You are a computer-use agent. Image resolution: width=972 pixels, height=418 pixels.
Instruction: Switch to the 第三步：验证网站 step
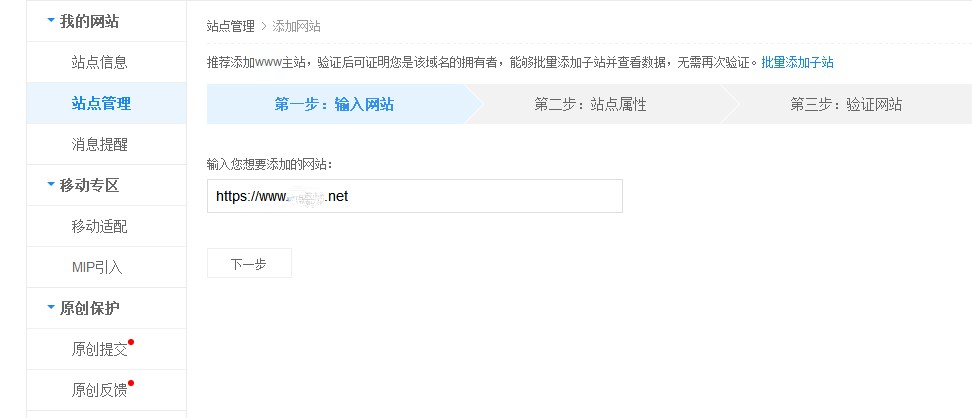coord(845,104)
